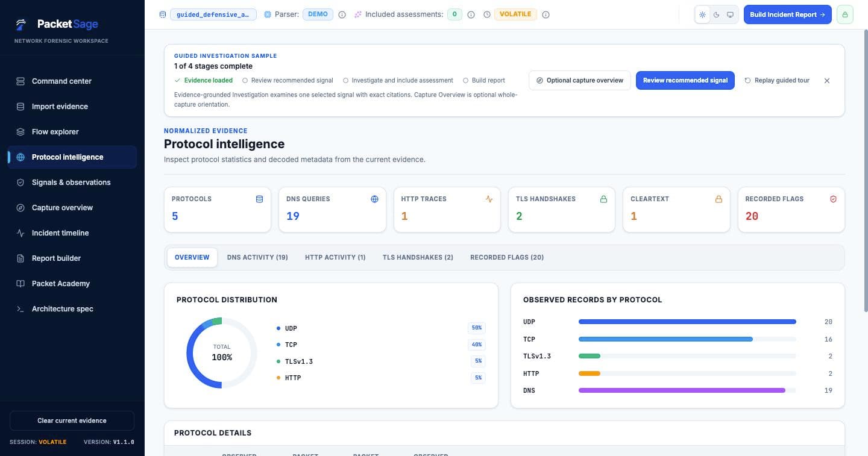Click info icon beside VOLATILE badge
Image resolution: width=868 pixels, height=456 pixels.
(x=546, y=14)
